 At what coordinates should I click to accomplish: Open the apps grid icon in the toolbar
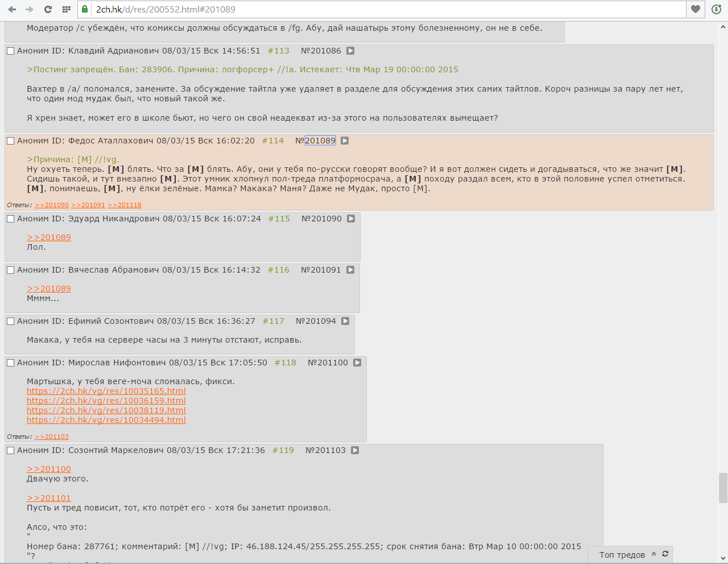pos(67,9)
